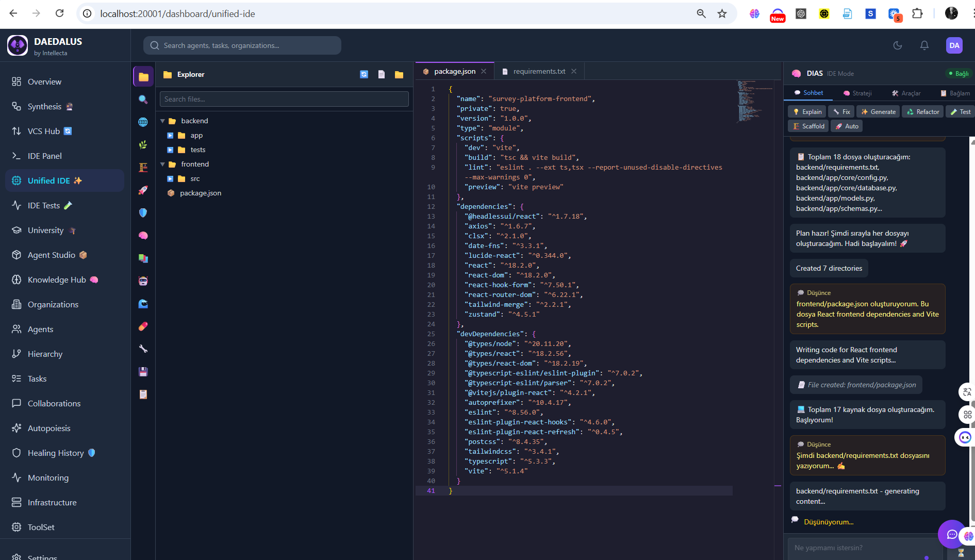Click the Explain button
The image size is (975, 560).
[x=807, y=112]
